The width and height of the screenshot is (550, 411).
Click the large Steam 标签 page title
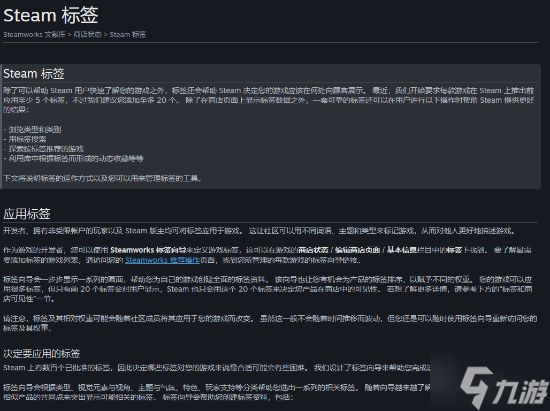(x=51, y=16)
